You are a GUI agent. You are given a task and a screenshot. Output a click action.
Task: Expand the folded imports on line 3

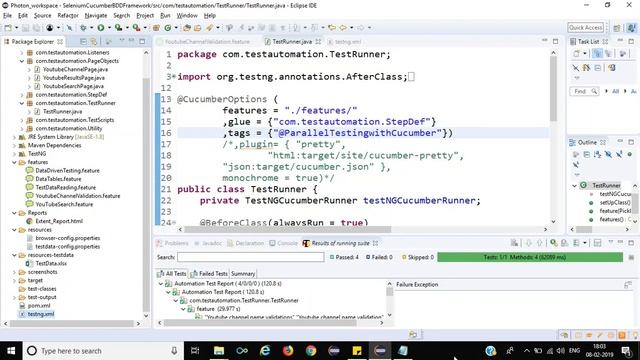[174, 77]
